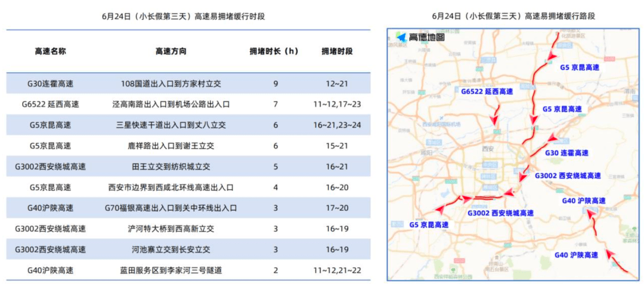The image size is (644, 284).
Task: Click the 高德地图 logo text on the map
Action: (x=426, y=38)
